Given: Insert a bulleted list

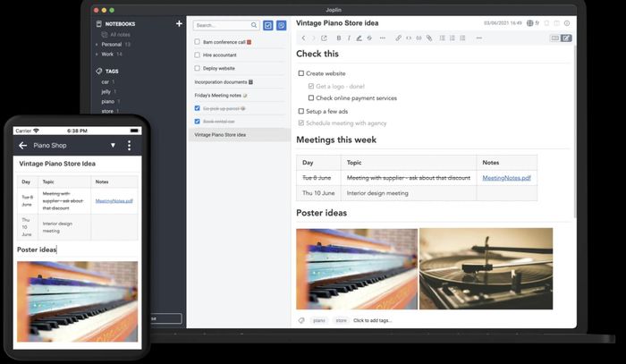Looking at the screenshot, I should 443,38.
